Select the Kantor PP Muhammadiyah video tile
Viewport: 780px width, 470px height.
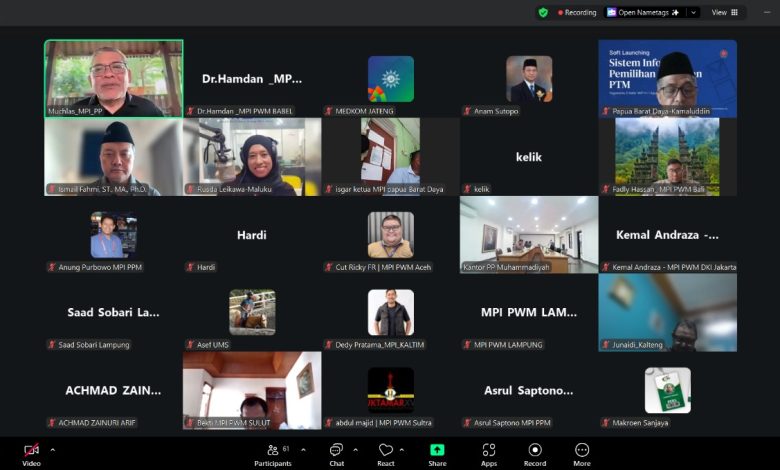529,233
